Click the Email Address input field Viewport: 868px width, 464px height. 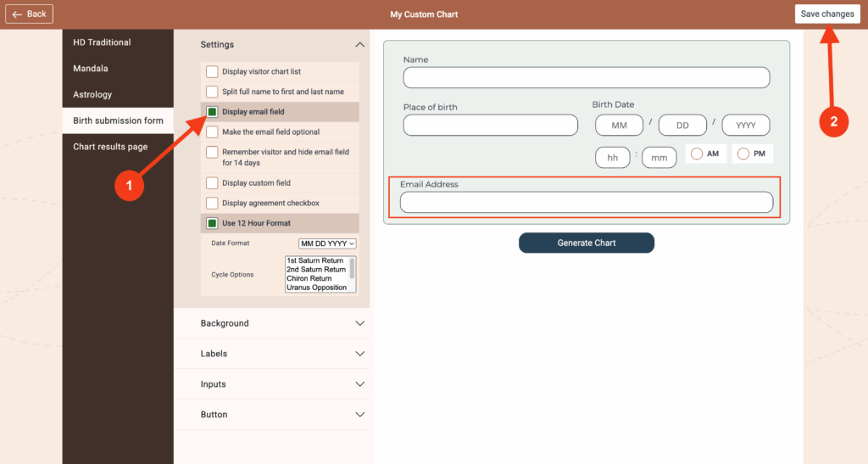[586, 202]
